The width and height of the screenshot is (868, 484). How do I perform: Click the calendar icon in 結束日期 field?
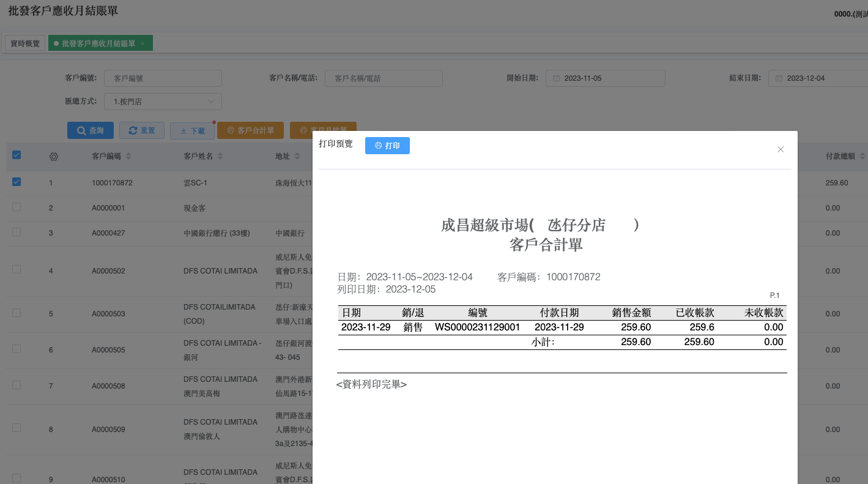(779, 78)
